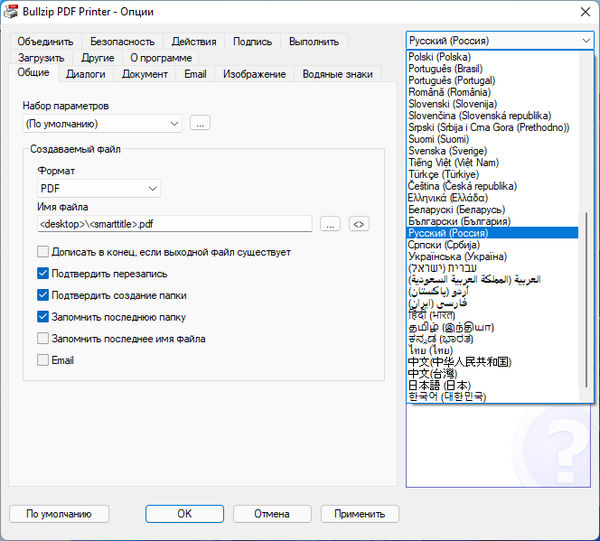This screenshot has height=541, width=600.
Task: Confirm with the OK button
Action: pyautogui.click(x=184, y=514)
